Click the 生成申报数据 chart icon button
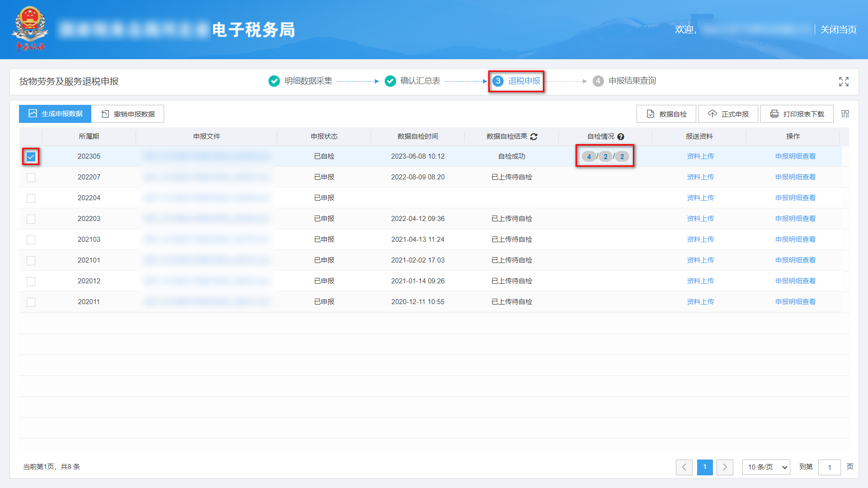 pyautogui.click(x=32, y=113)
